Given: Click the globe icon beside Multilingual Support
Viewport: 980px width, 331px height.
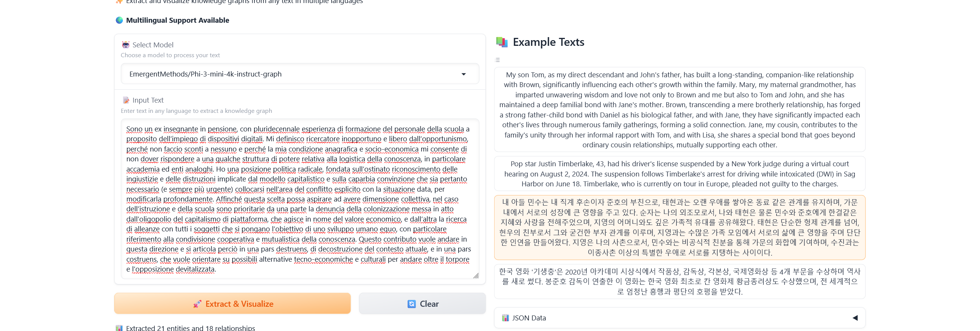Looking at the screenshot, I should pyautogui.click(x=119, y=20).
